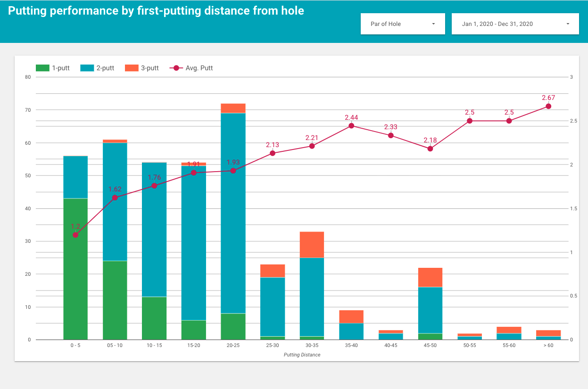Click the green 1-putt bar for 15-20
Image resolution: width=588 pixels, height=389 pixels.
194,330
